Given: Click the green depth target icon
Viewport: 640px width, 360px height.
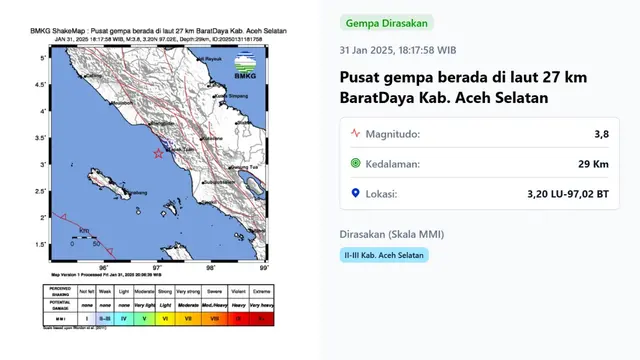Looking at the screenshot, I should [356, 163].
